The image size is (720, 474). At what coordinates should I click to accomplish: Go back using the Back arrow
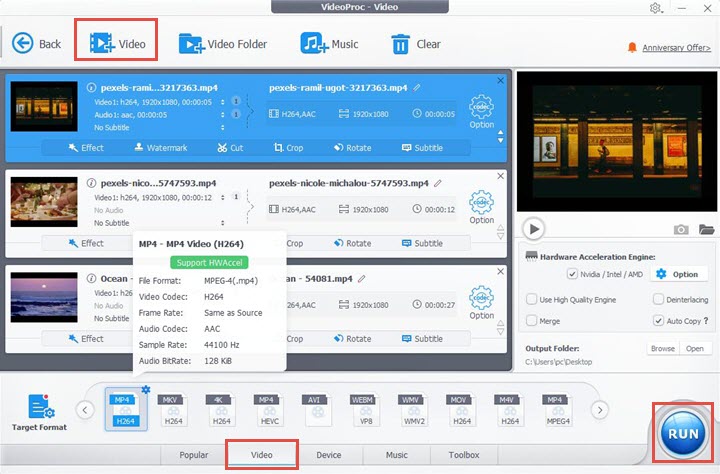click(36, 44)
